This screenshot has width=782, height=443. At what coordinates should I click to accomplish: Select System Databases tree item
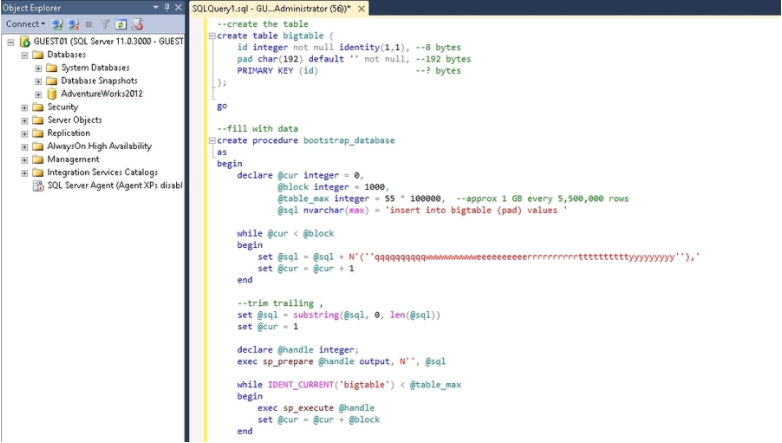pyautogui.click(x=95, y=67)
